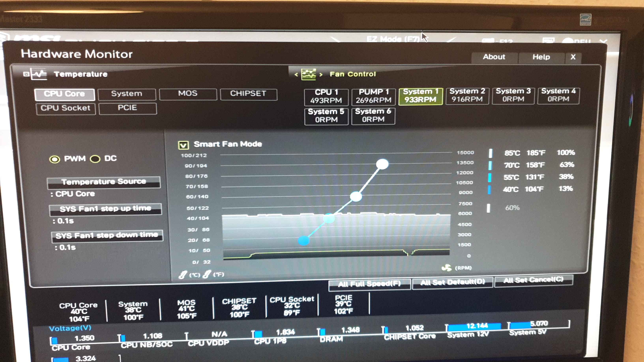Click left arrow beside Fan Control icon
Viewport: 644px width, 362px height.
pos(296,75)
